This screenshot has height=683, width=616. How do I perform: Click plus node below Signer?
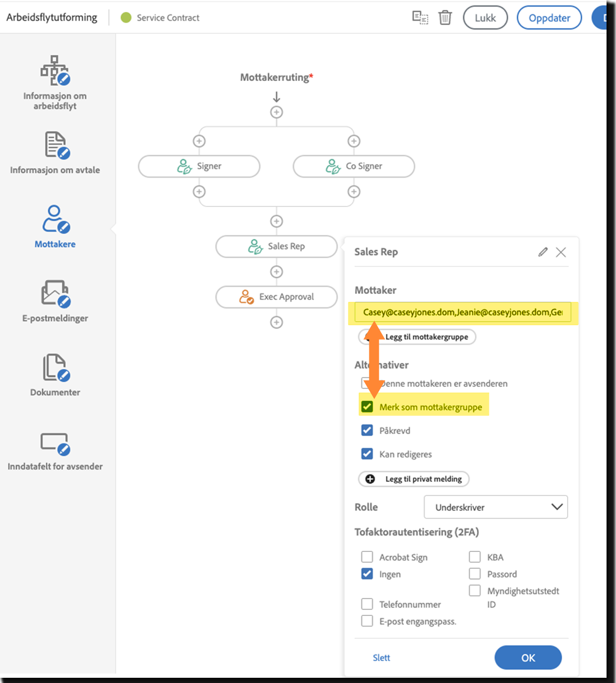tap(199, 192)
